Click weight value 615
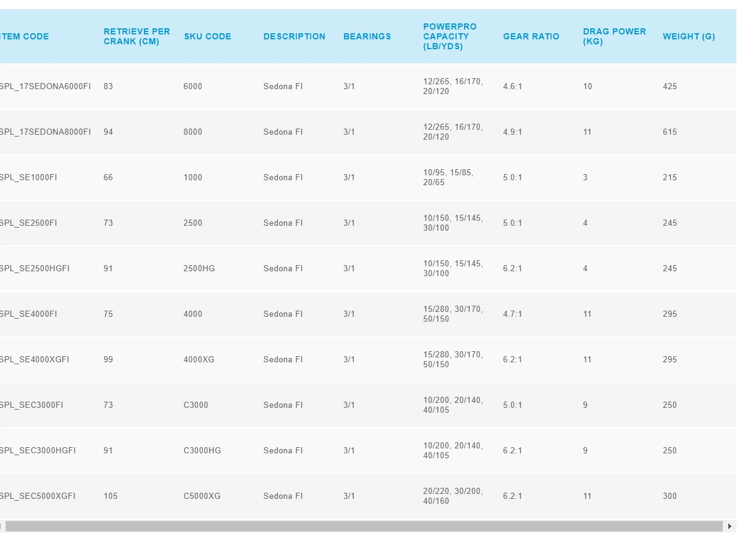Image resolution: width=756 pixels, height=537 pixels. click(x=670, y=132)
